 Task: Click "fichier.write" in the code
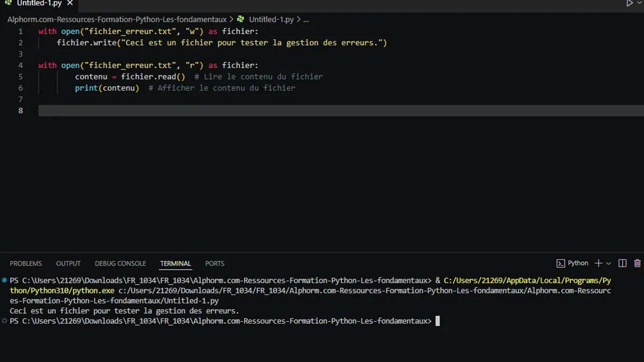[x=86, y=43]
